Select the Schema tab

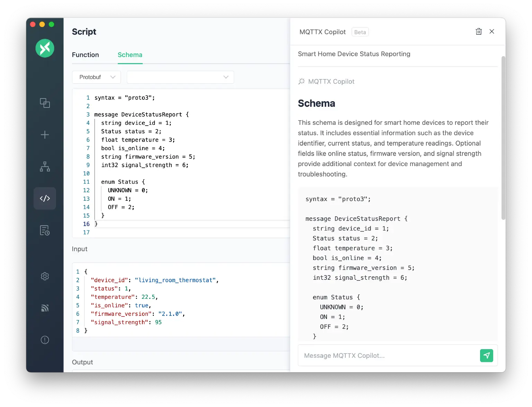pos(130,55)
